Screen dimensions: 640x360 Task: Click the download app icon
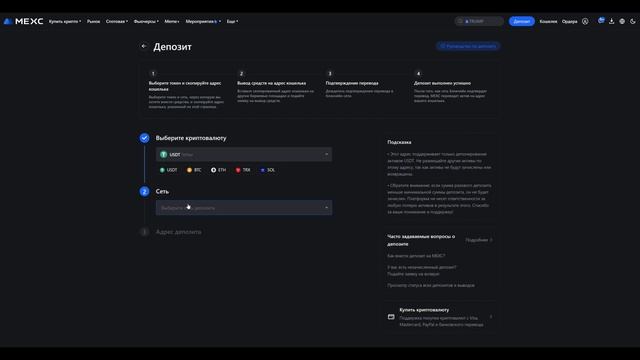click(x=611, y=21)
